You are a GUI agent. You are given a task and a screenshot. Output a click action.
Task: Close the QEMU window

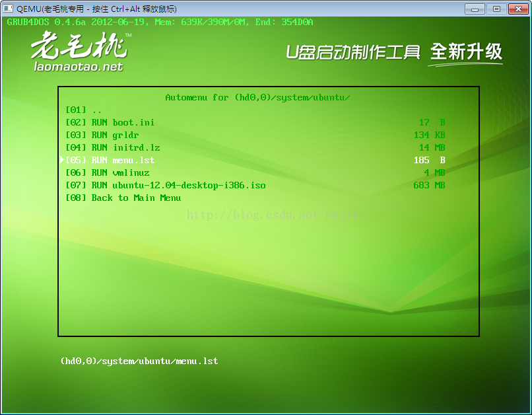tap(518, 9)
